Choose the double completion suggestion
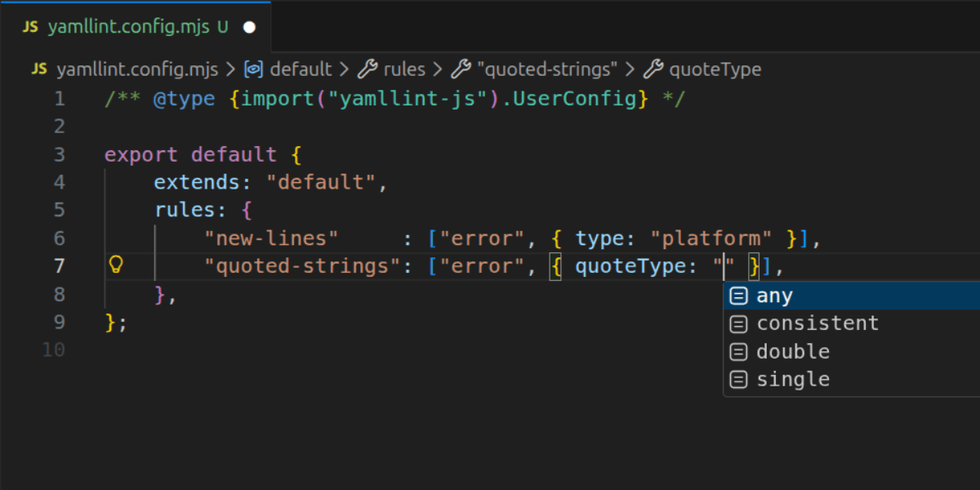The width and height of the screenshot is (980, 490). (793, 351)
